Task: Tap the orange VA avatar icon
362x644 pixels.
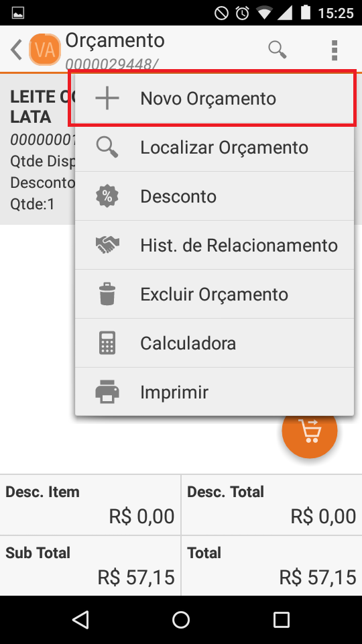Action: click(x=45, y=50)
